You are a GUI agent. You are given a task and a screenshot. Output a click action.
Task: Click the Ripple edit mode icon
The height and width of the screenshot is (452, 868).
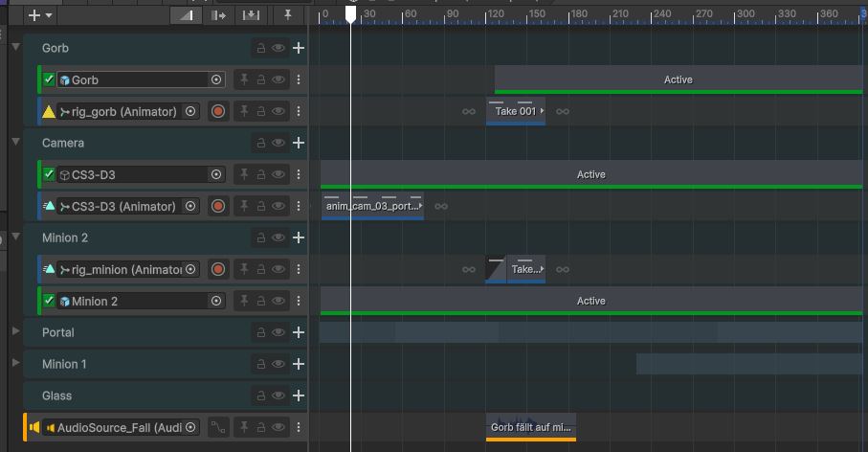coord(218,15)
